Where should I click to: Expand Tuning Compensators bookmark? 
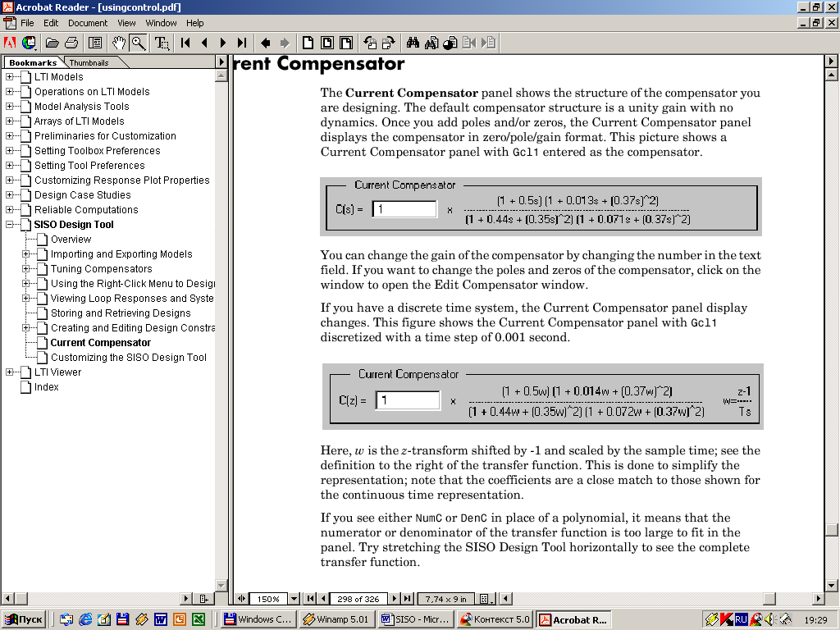[25, 269]
